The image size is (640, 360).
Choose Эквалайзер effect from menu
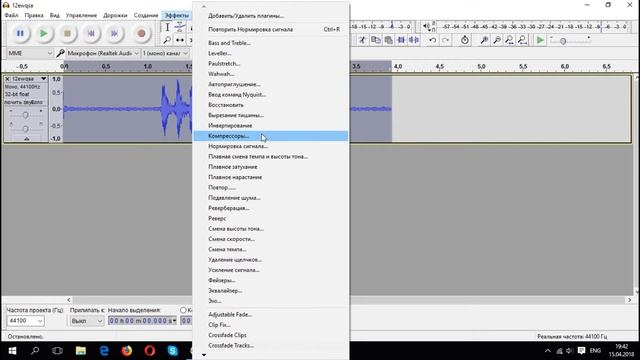271,291
